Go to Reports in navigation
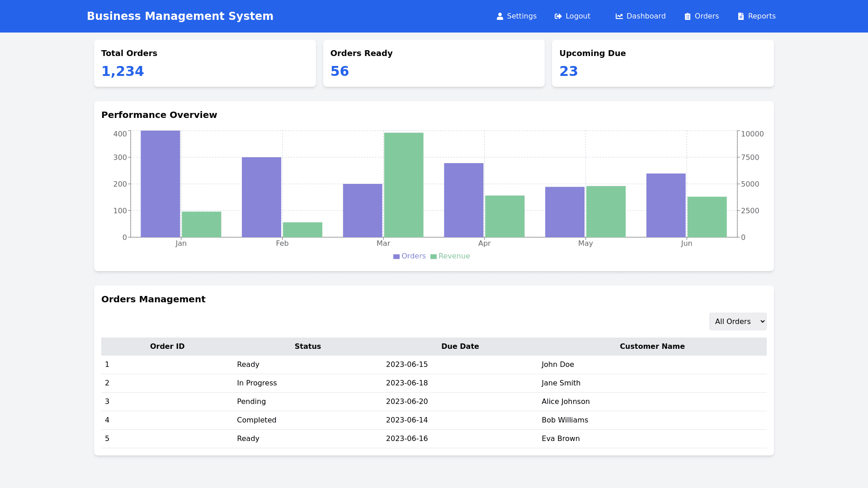The height and width of the screenshot is (488, 868). [761, 16]
